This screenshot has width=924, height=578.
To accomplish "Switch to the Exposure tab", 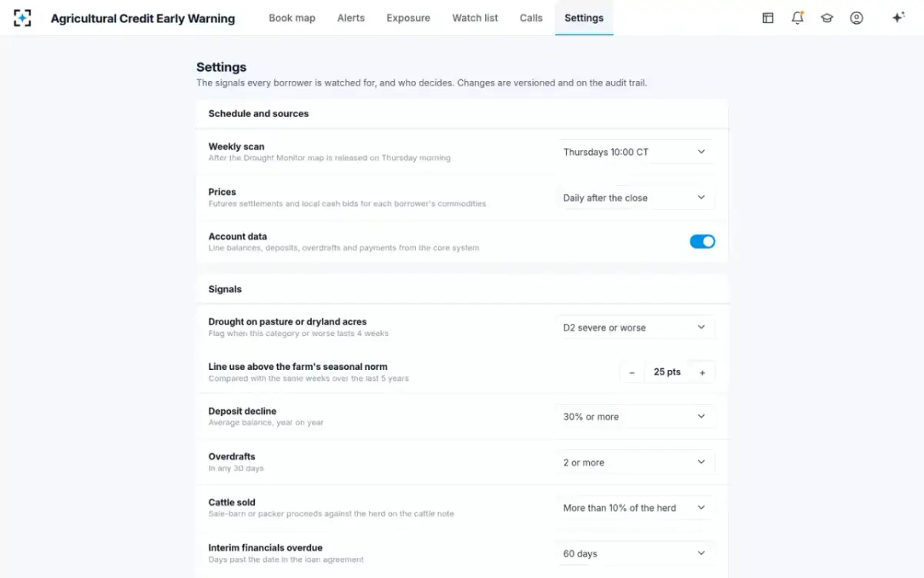I will click(x=408, y=18).
